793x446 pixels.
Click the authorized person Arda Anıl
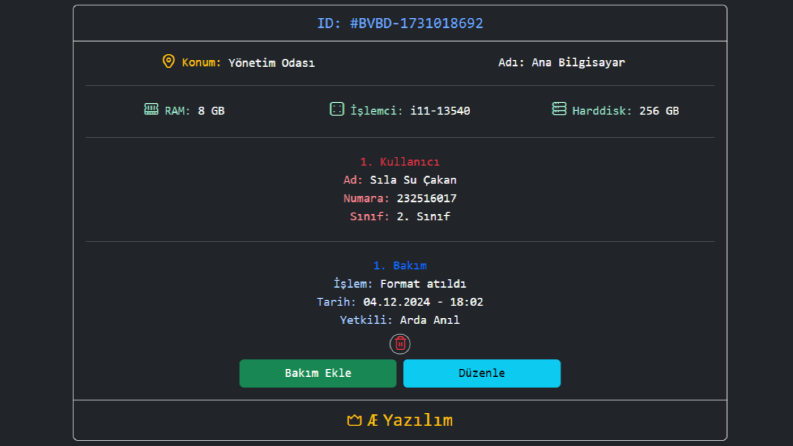coord(430,320)
